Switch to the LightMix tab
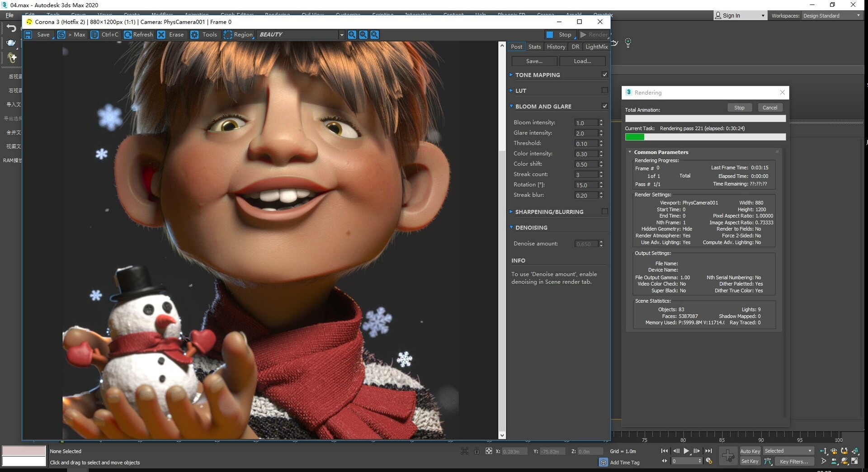Image resolution: width=868 pixels, height=472 pixels. (596, 47)
